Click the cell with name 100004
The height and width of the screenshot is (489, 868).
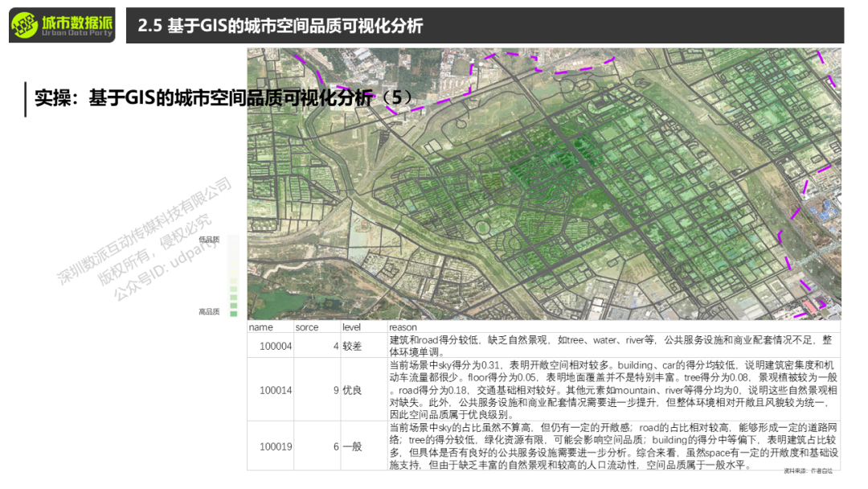pyautogui.click(x=276, y=347)
